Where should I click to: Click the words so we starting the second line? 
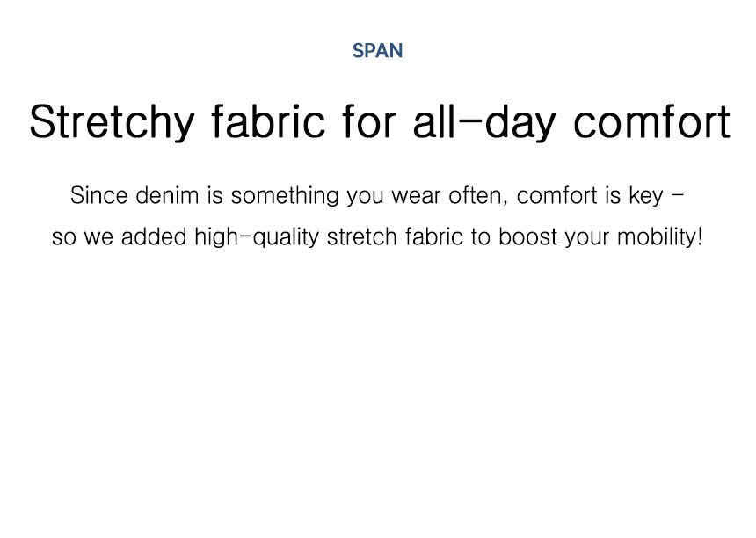pos(83,238)
